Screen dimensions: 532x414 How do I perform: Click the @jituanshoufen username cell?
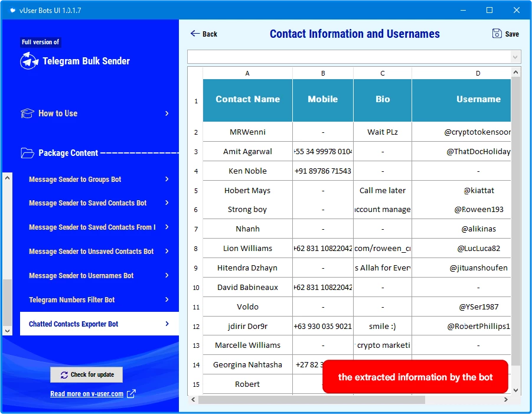[x=461, y=268]
